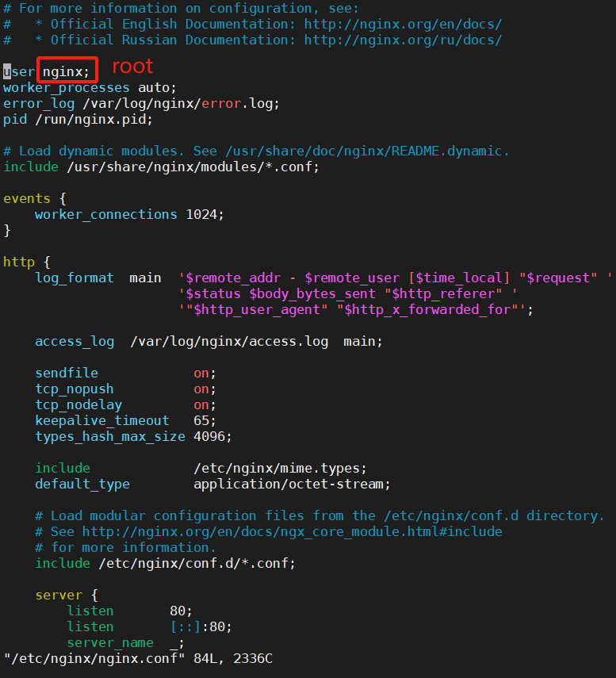This screenshot has height=678, width=616.
Task: Click the value 4096; of types_hash_max_size
Action: (x=212, y=437)
